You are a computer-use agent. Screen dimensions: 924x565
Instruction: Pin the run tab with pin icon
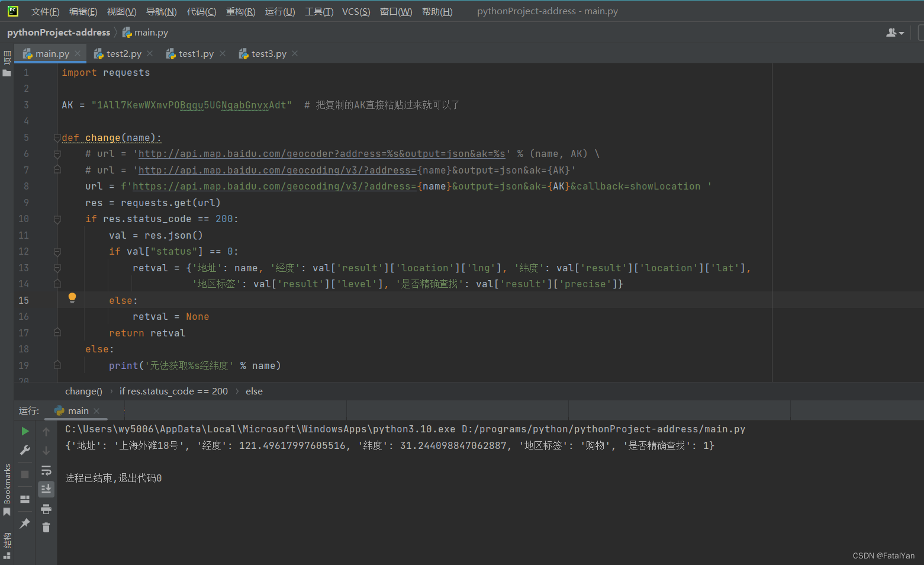25,524
